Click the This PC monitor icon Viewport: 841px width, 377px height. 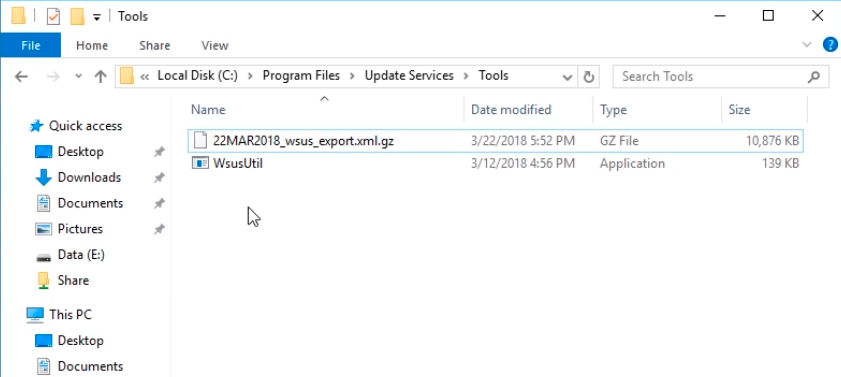35,315
